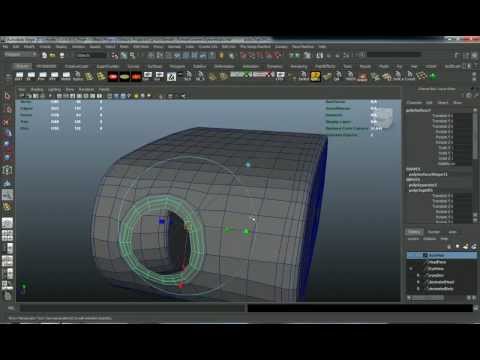Click rightmost icon in viewport panel toolbar
Screen dimensions: 480x360
pos(183,96)
